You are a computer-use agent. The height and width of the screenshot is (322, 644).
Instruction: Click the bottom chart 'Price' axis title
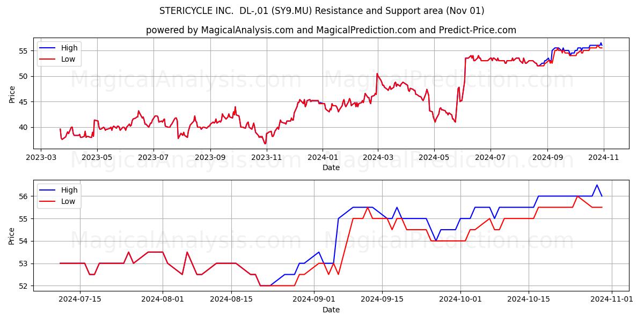coord(12,236)
